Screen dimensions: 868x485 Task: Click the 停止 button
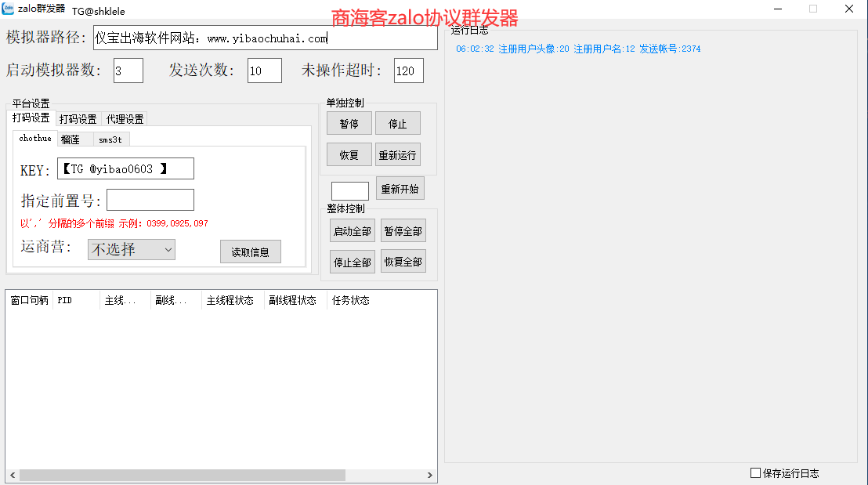(397, 124)
